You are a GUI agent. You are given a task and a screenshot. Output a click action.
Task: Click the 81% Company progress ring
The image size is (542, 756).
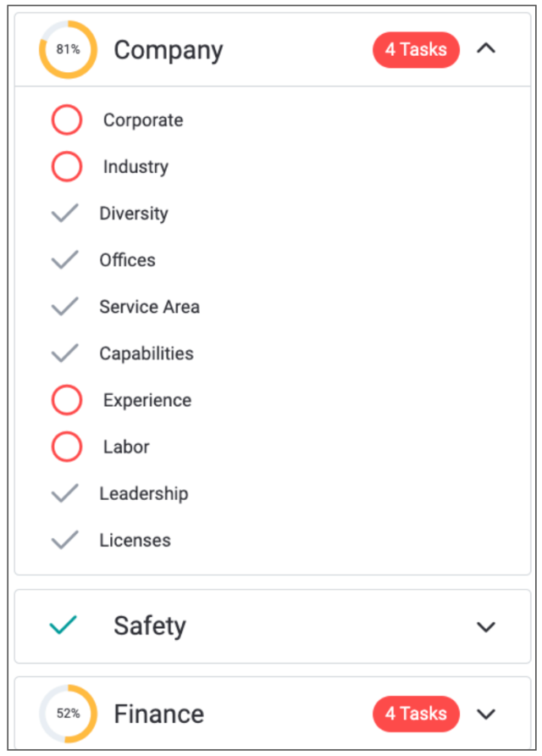[x=68, y=50]
